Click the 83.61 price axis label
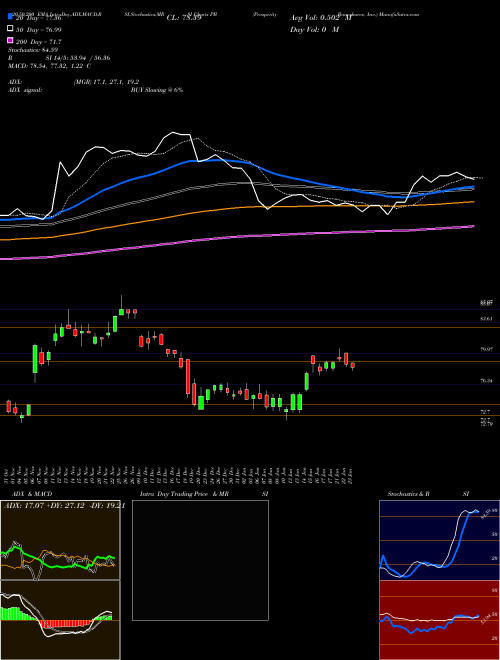Viewport: 500px width, 660px height. pyautogui.click(x=486, y=319)
